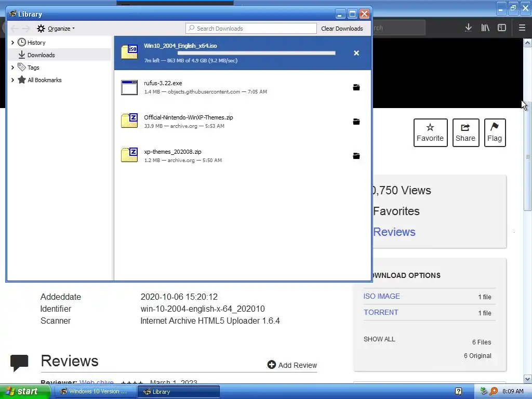
Task: Click the Tags icon in sidebar
Action: (22, 67)
